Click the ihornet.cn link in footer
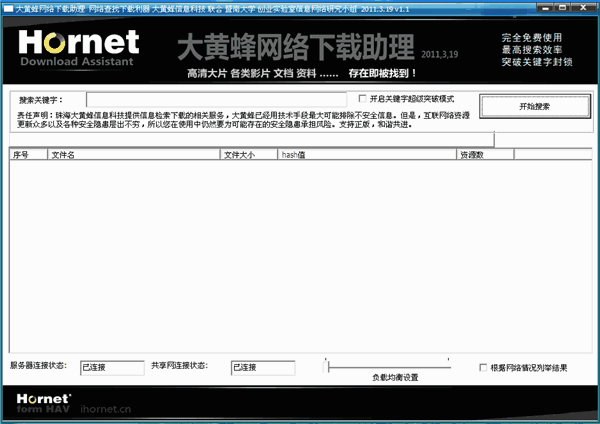This screenshot has height=424, width=600. pyautogui.click(x=106, y=409)
